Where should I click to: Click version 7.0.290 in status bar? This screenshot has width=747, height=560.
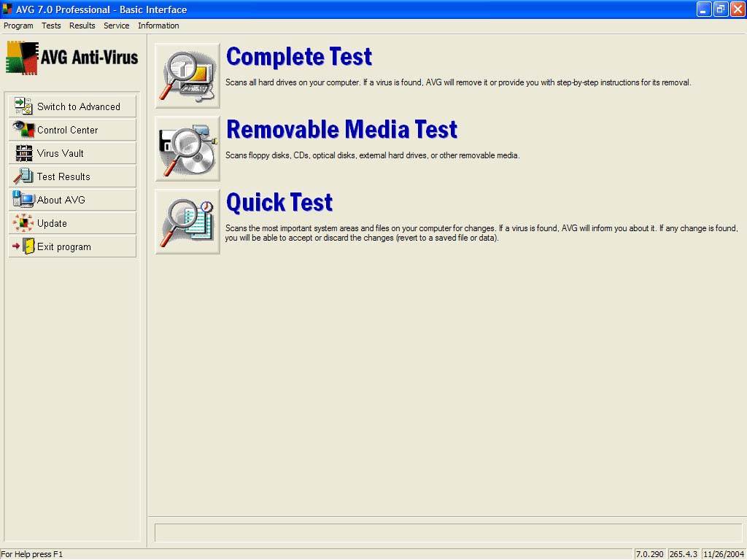tap(650, 554)
